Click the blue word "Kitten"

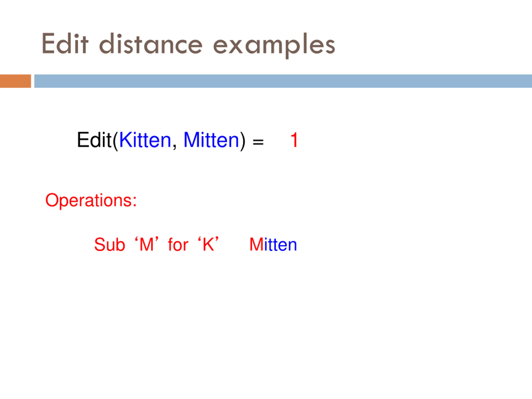tap(145, 140)
